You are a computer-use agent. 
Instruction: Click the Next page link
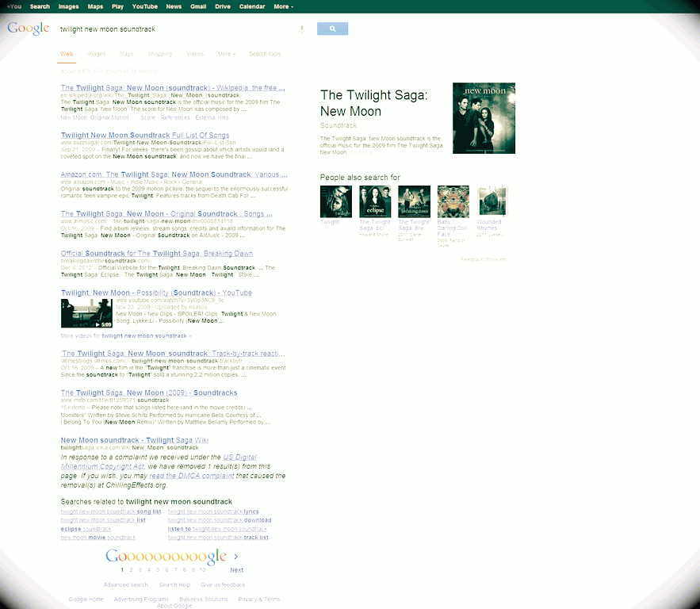coord(236,569)
